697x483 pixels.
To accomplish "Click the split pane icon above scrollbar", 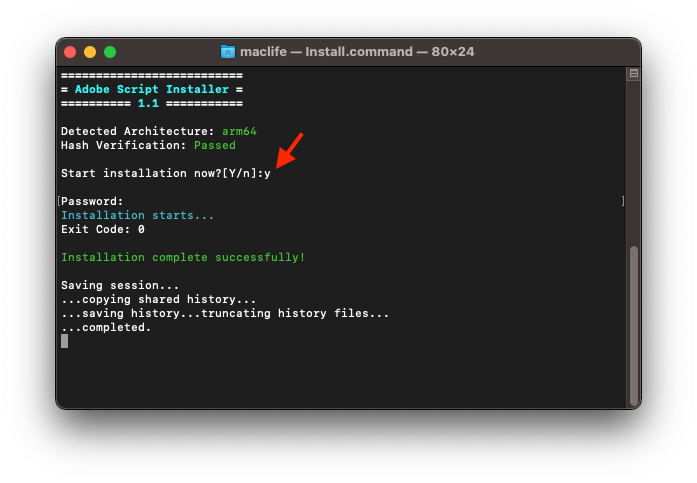I will [x=633, y=73].
